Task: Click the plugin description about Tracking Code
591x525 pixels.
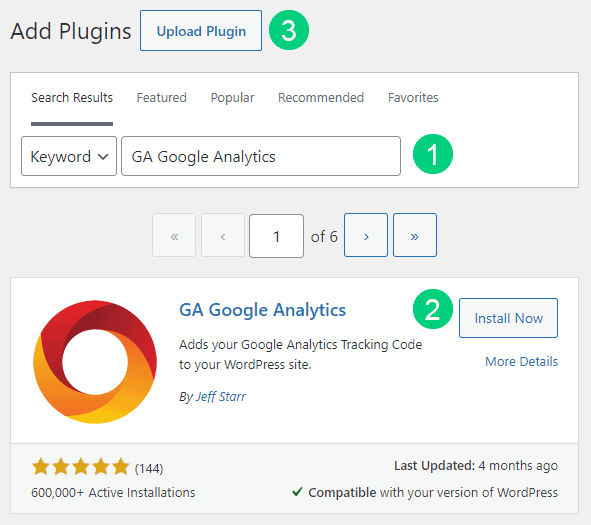Action: 300,355
